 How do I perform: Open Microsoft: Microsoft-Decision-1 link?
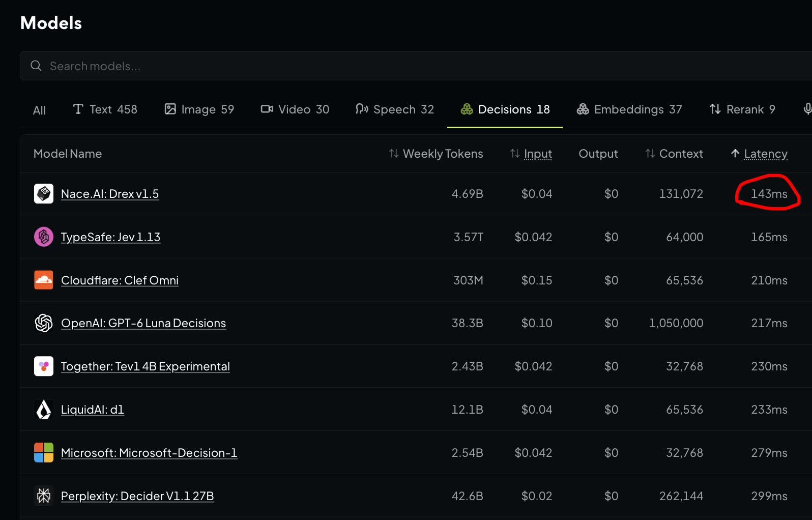[149, 453]
